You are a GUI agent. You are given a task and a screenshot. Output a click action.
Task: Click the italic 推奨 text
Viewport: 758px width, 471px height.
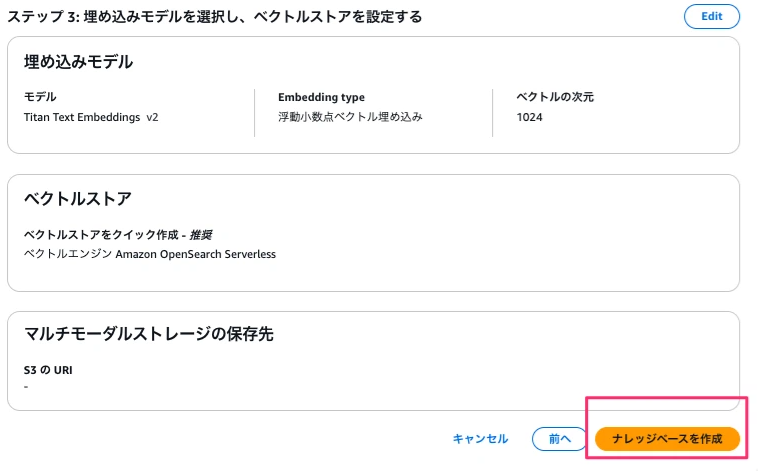(200, 235)
